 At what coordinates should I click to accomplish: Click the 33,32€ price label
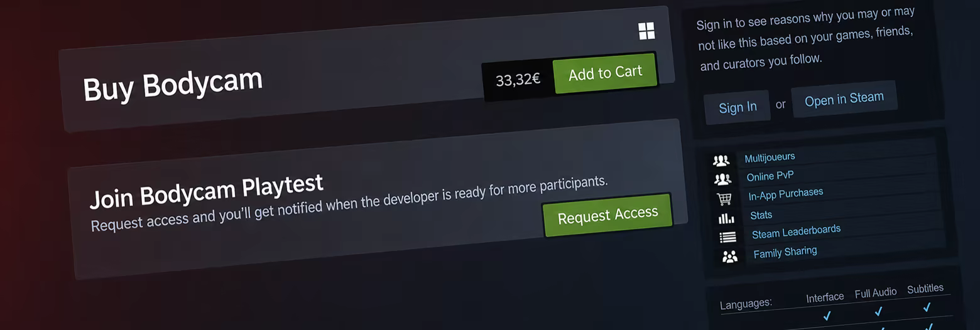518,80
